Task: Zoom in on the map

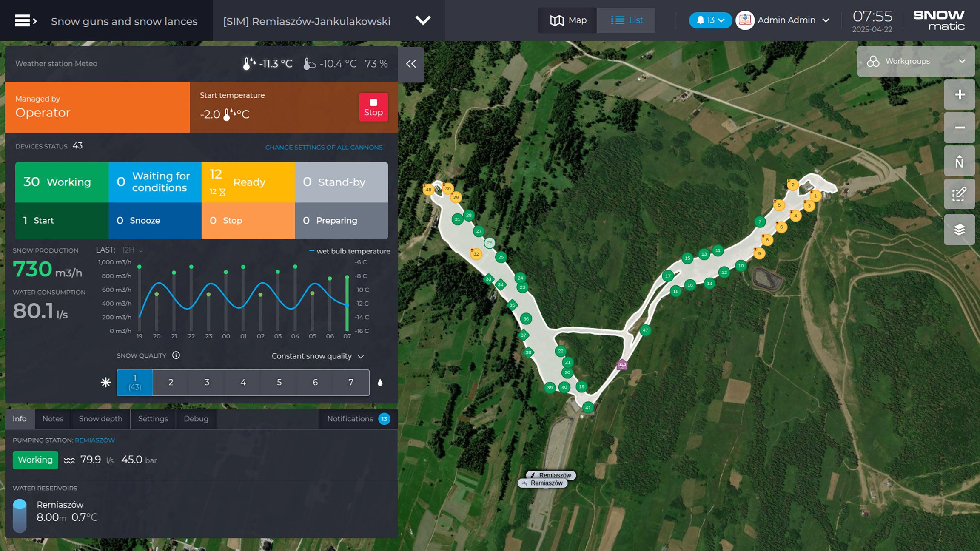Action: coord(959,94)
